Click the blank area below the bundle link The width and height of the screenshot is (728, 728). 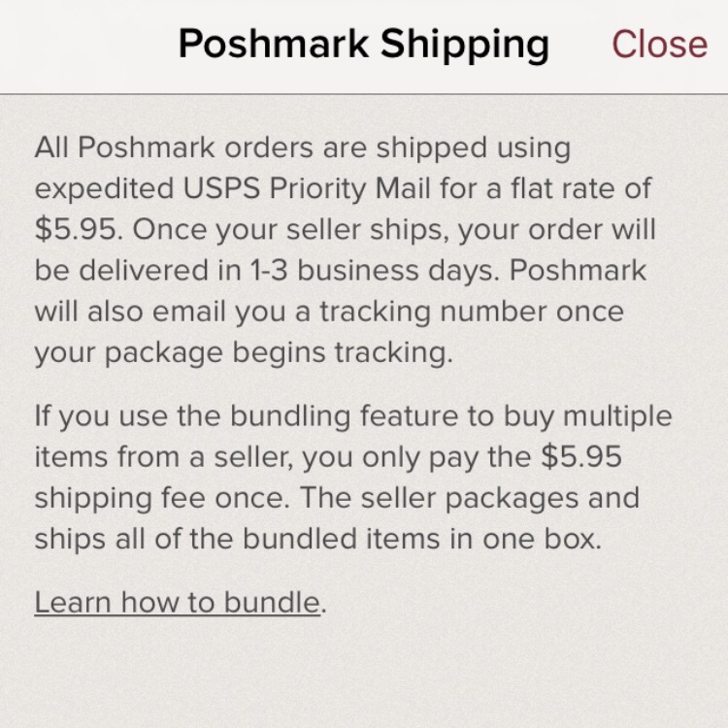point(364,674)
